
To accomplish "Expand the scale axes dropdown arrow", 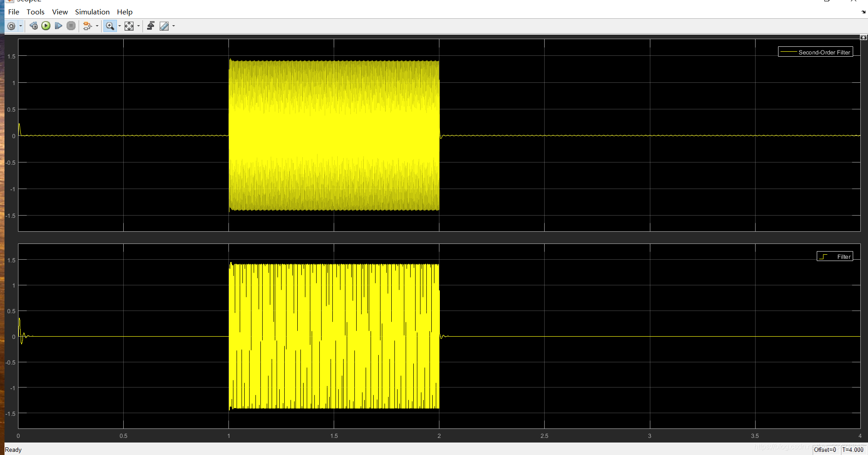I will pos(138,26).
